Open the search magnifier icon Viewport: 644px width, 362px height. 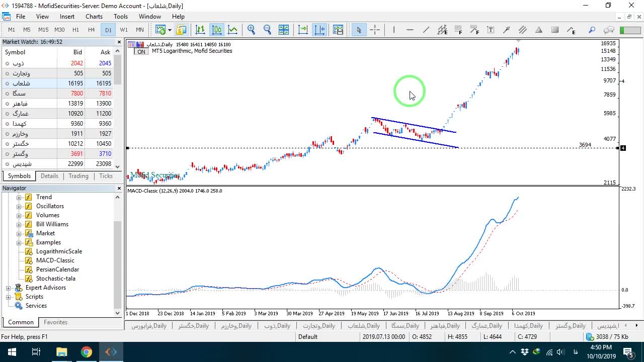pyautogui.click(x=592, y=30)
